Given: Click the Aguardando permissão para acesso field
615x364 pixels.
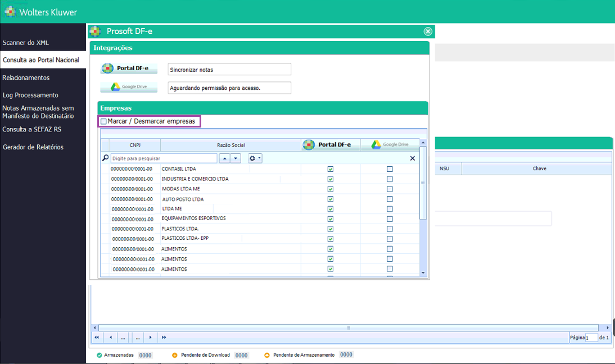Looking at the screenshot, I should 229,88.
